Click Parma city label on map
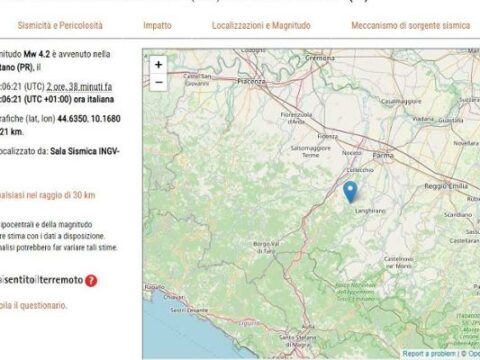The width and height of the screenshot is (480, 360). pyautogui.click(x=383, y=155)
